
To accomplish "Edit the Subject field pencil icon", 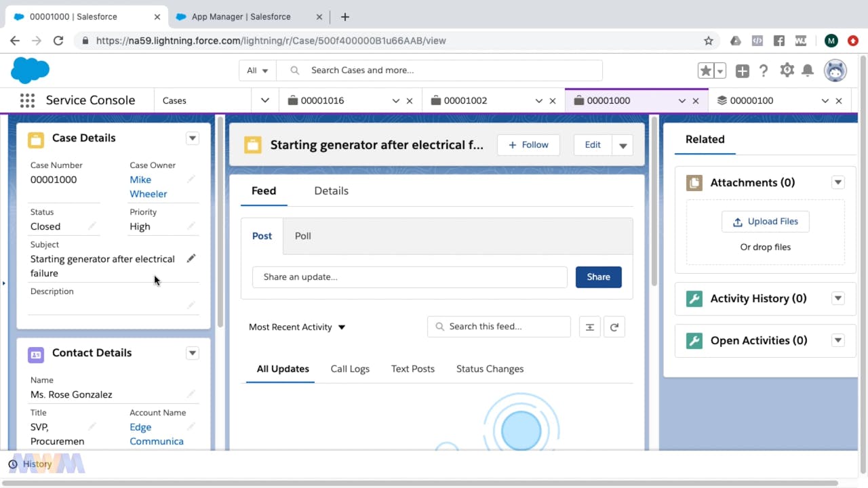I will (x=191, y=258).
